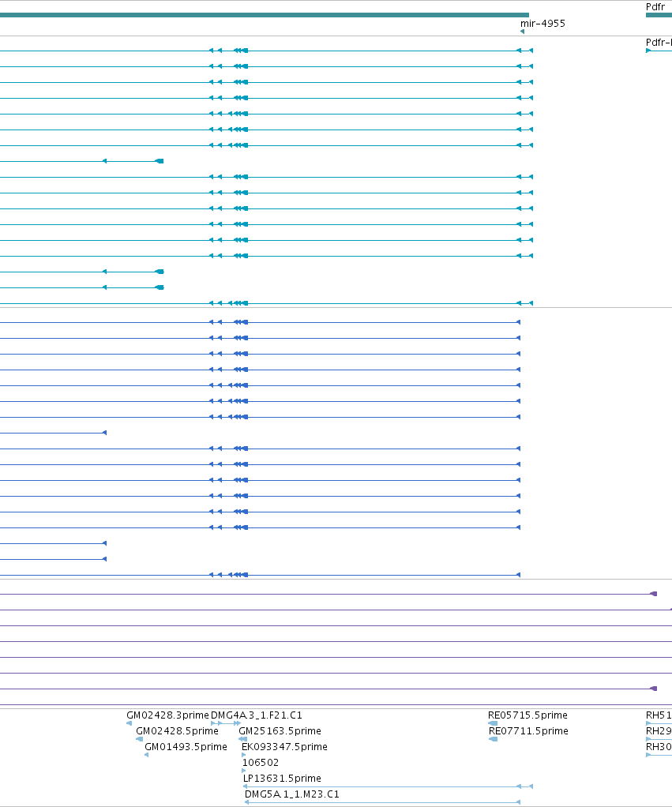The width and height of the screenshot is (672, 807).
Task: Select the GM25163.5prime feature glyph
Action: (x=243, y=739)
